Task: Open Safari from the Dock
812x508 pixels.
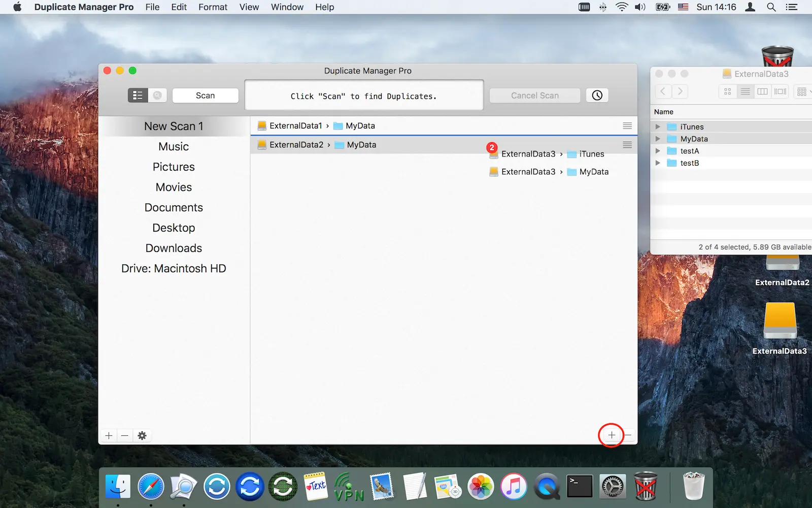Action: click(x=151, y=486)
